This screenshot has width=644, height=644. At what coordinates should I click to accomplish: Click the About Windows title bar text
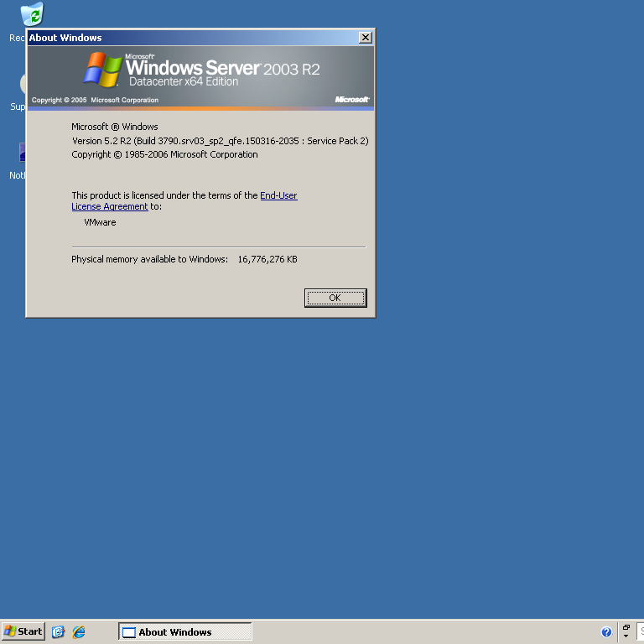(x=65, y=38)
